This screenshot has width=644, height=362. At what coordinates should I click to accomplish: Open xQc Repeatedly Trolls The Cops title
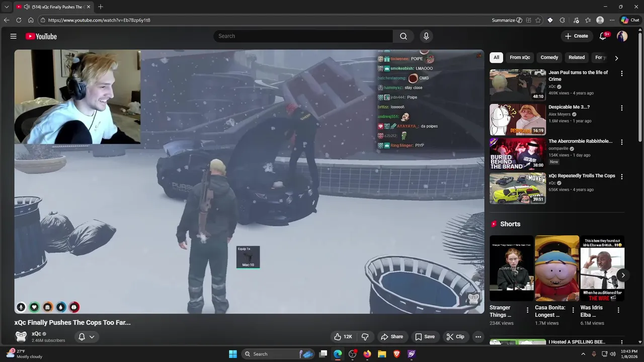coord(582,176)
